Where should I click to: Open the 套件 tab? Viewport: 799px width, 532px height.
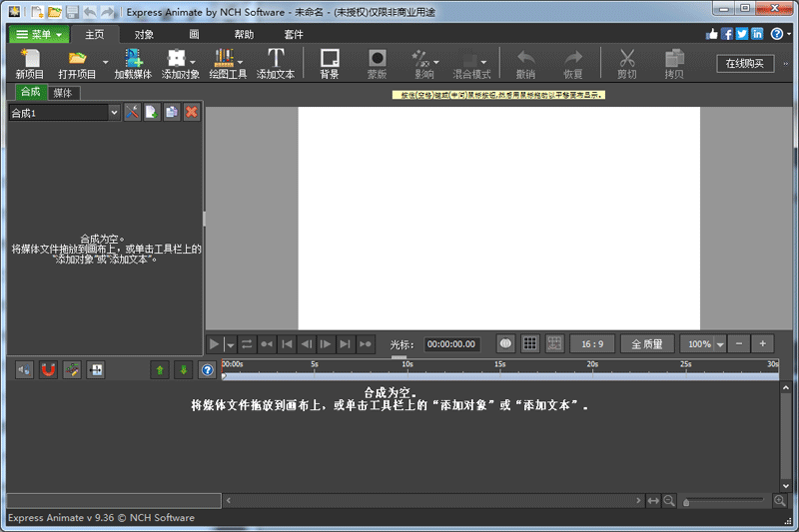pos(294,34)
